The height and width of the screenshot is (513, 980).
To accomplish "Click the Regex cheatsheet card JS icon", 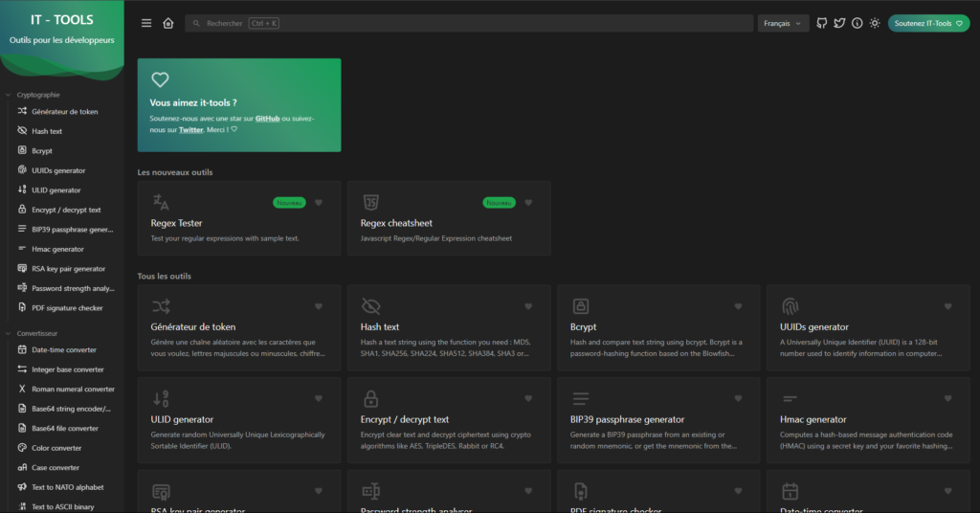I will click(370, 203).
